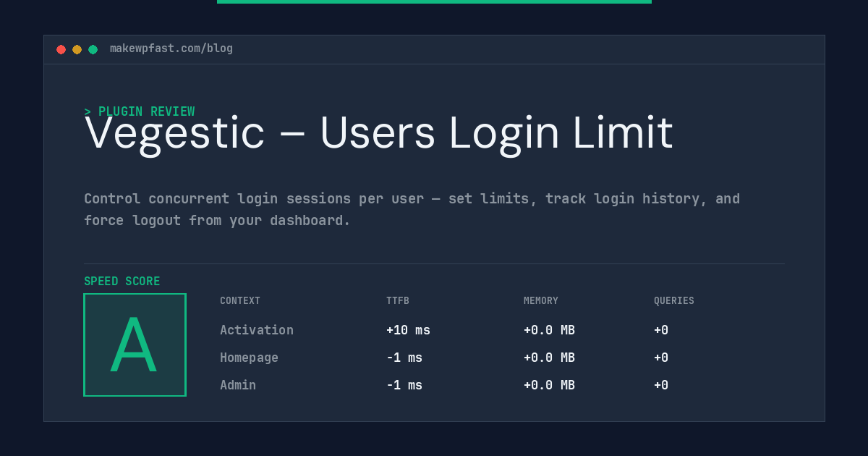
Task: Select the Admin row label
Action: pos(238,385)
